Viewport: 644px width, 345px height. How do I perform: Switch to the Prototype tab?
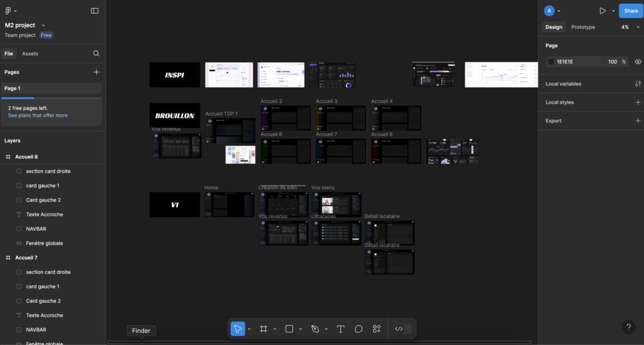pos(582,27)
